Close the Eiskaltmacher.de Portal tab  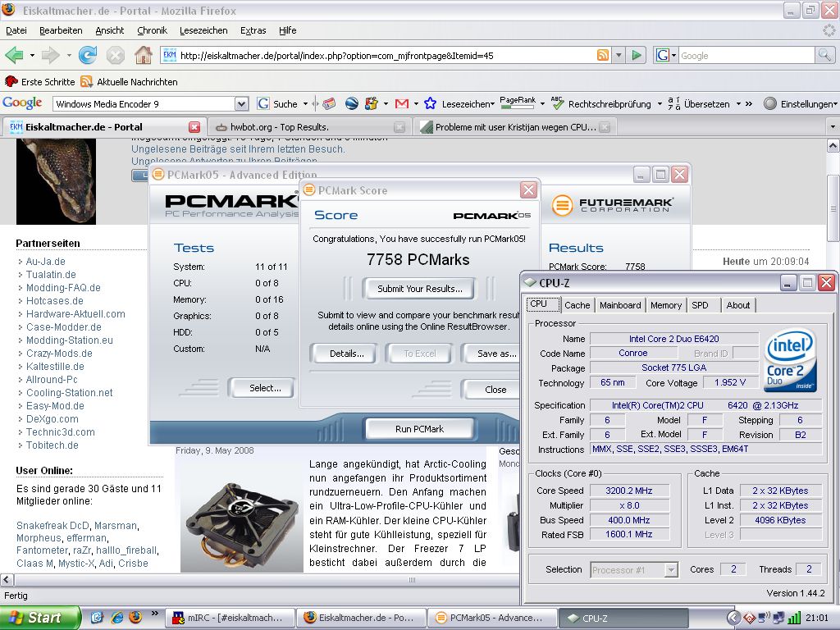pos(194,127)
